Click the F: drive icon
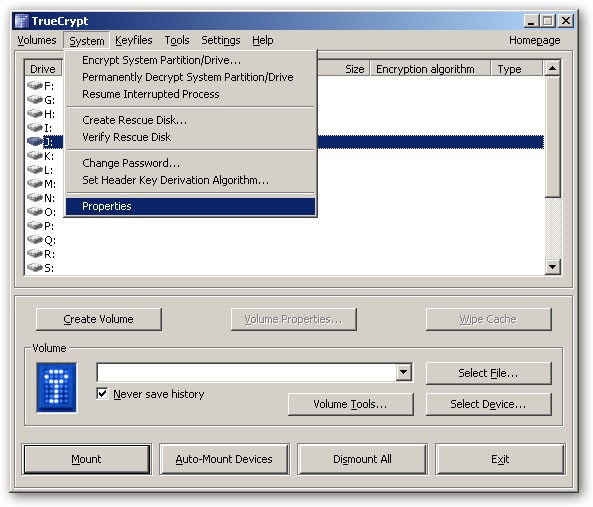 (x=34, y=86)
